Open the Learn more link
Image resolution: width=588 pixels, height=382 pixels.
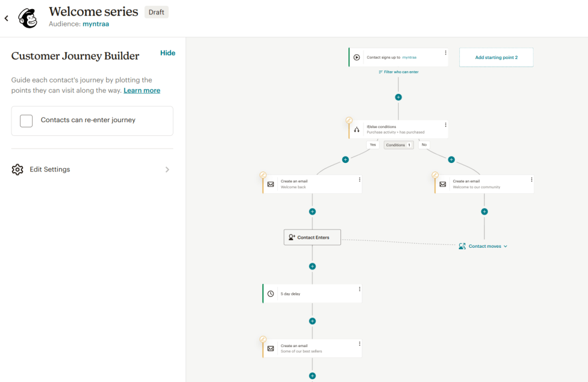point(142,90)
